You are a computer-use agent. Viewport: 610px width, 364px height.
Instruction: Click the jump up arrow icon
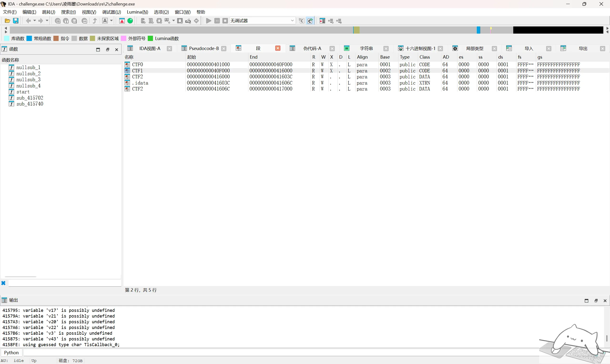point(95,21)
